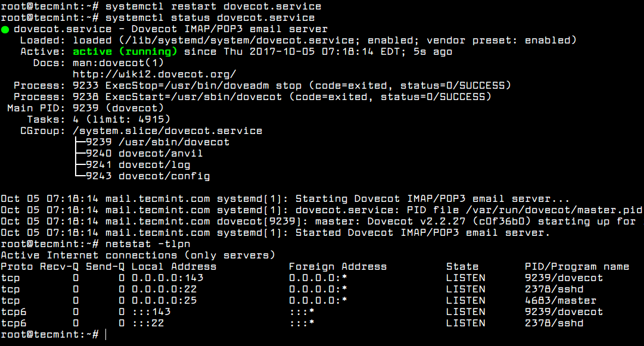Image resolution: width=644 pixels, height=346 pixels.
Task: Click the 0.0.0.0:143 local address entry
Action: [167, 278]
